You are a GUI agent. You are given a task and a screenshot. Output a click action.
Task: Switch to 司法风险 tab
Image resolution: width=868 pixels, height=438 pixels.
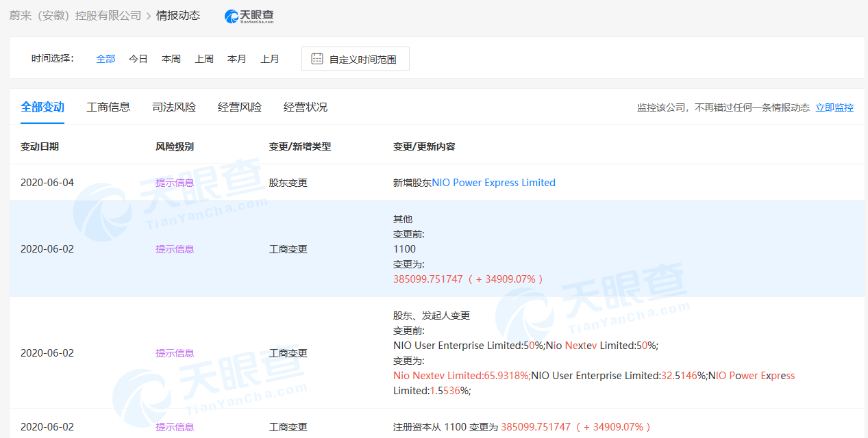174,107
